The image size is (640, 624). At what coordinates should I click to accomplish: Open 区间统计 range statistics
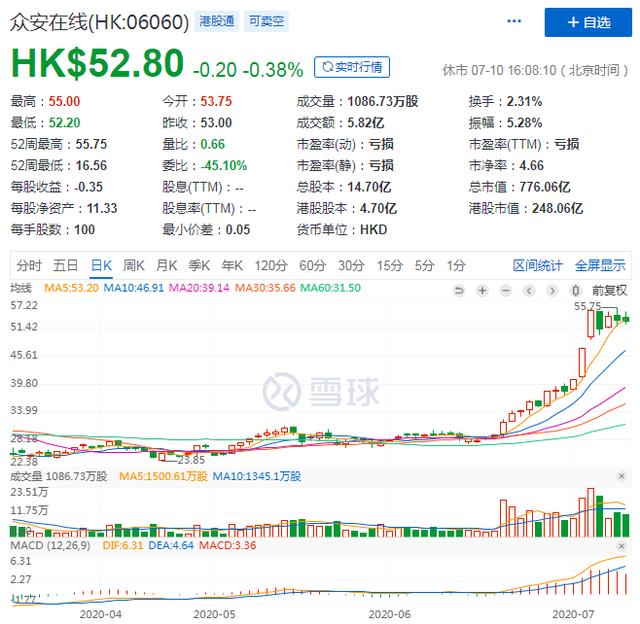coord(538,266)
